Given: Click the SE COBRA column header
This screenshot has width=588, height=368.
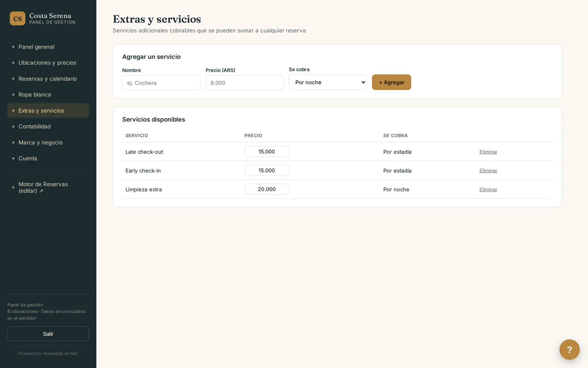Looking at the screenshot, I should click(x=395, y=135).
